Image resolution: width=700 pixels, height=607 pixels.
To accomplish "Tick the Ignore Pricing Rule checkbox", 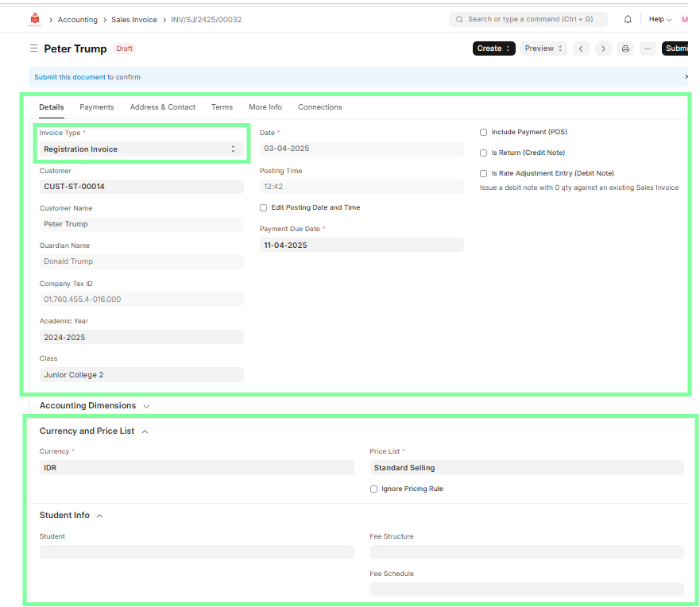I will (374, 489).
